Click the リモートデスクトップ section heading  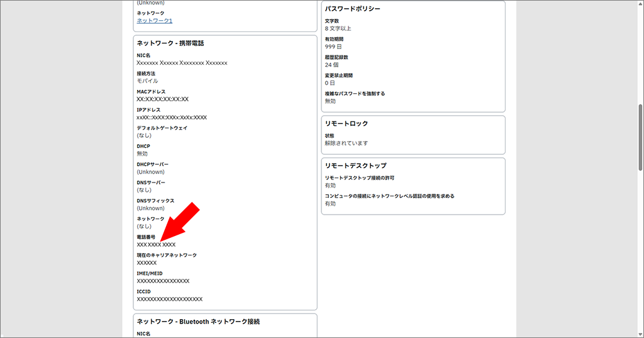[355, 166]
